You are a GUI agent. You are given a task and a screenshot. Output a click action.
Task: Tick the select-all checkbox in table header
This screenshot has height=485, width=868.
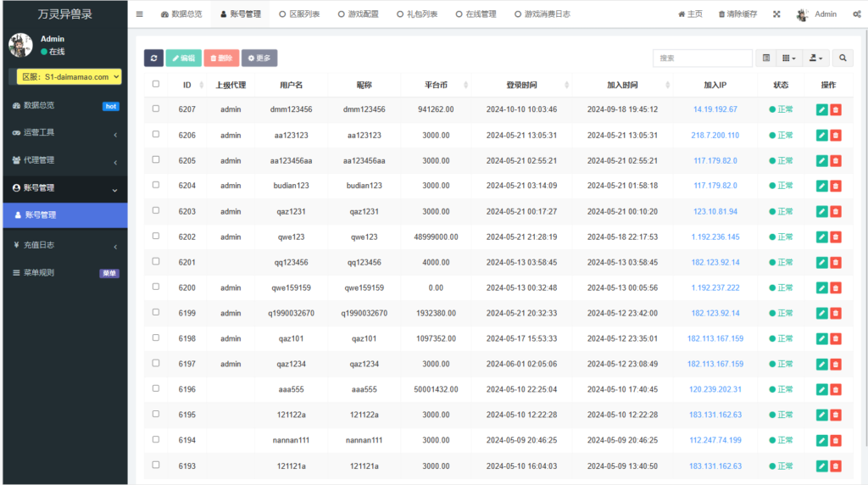point(156,84)
